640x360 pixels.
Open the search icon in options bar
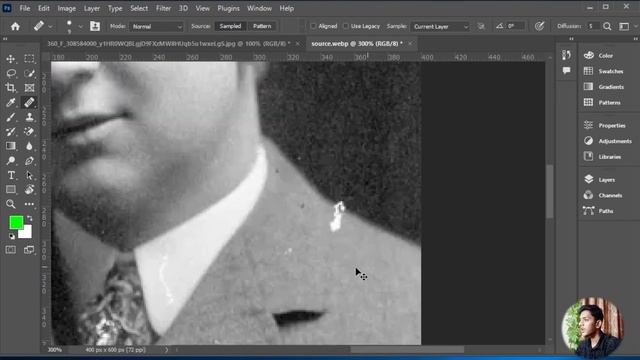[607, 26]
